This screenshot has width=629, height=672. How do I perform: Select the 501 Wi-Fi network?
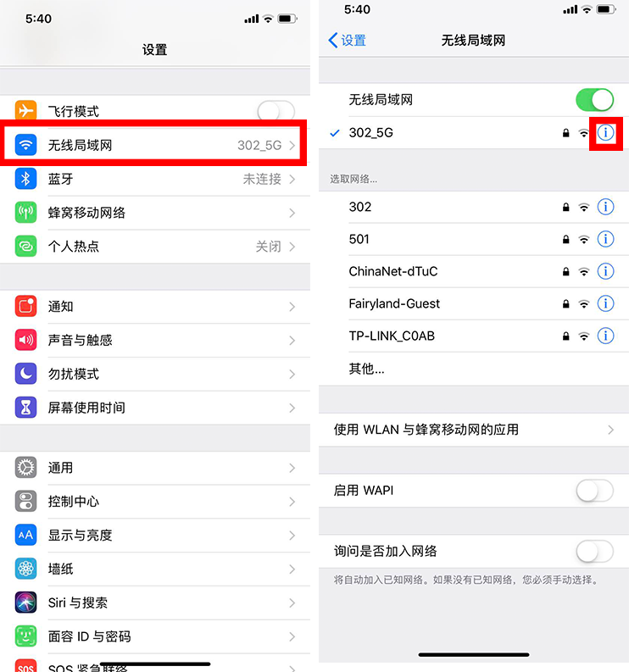tap(474, 239)
